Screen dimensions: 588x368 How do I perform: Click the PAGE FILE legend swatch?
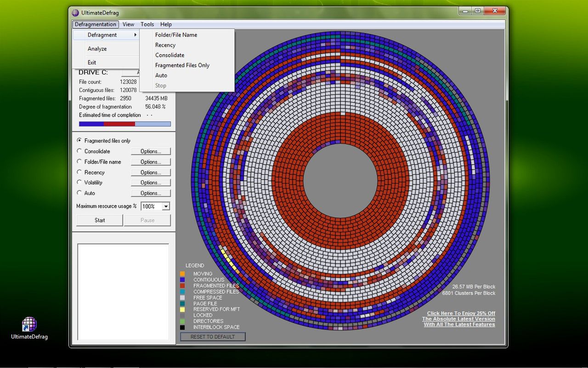[182, 304]
